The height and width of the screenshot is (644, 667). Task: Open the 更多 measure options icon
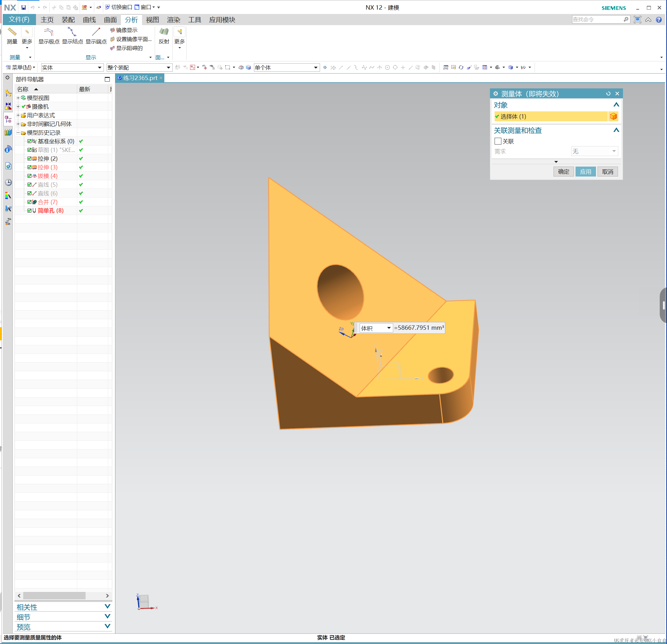27,32
